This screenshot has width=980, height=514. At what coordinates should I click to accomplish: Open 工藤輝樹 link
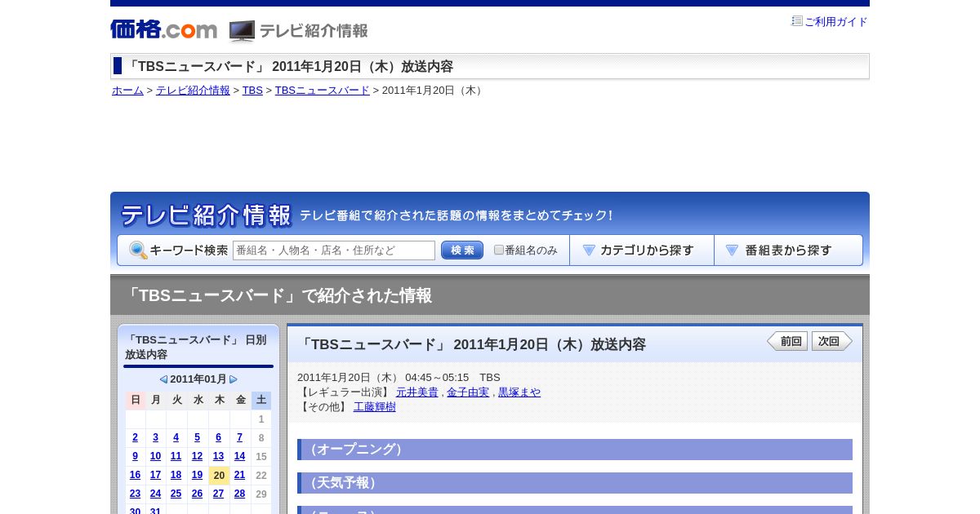(x=375, y=407)
